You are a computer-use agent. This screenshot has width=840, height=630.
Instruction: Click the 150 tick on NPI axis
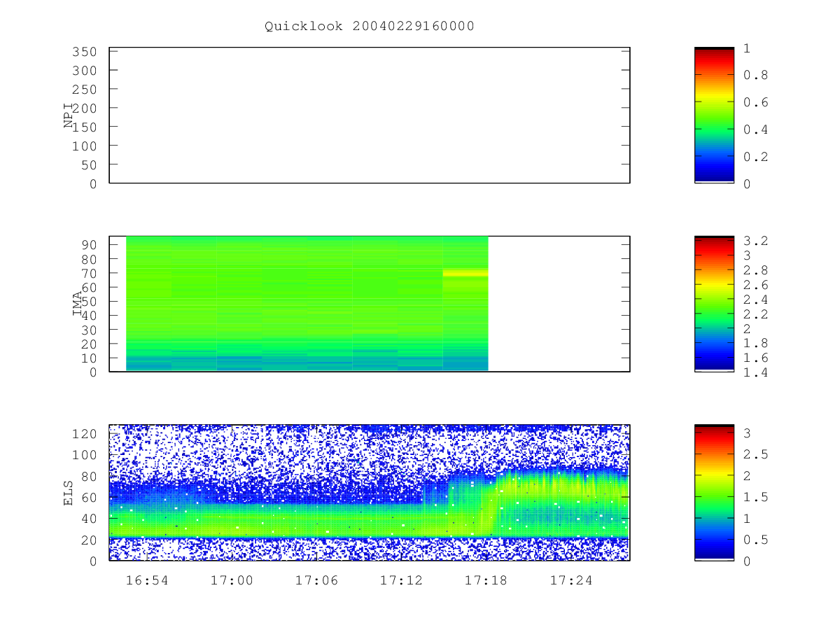point(83,127)
